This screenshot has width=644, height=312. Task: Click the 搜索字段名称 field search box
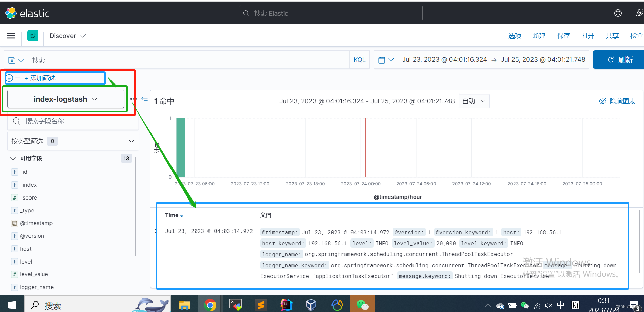click(73, 121)
